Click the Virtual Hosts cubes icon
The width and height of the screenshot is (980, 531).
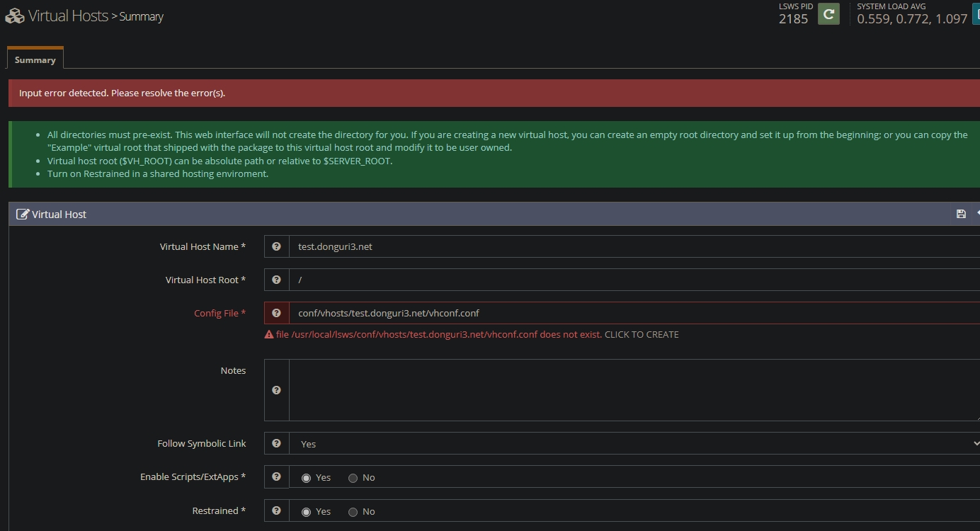click(15, 16)
